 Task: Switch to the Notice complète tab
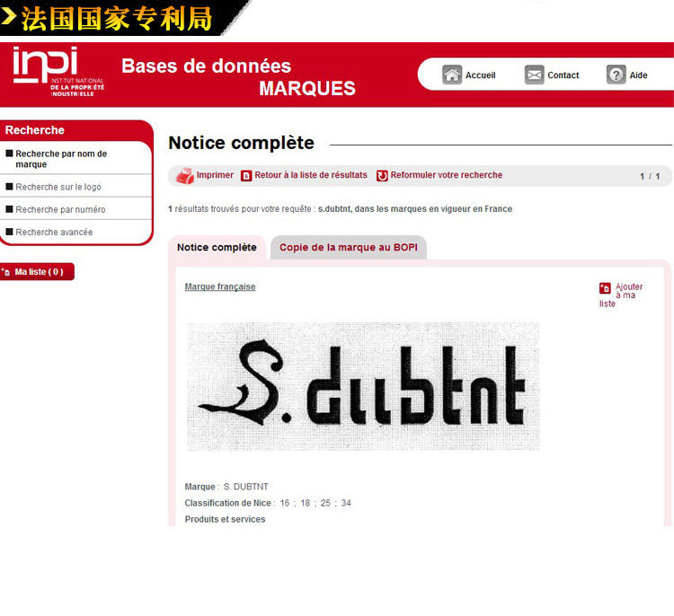217,248
